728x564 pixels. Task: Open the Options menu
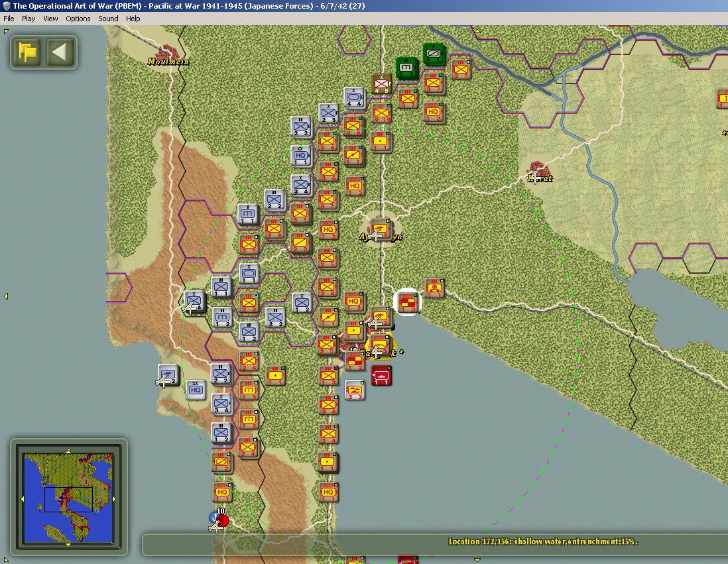click(78, 19)
